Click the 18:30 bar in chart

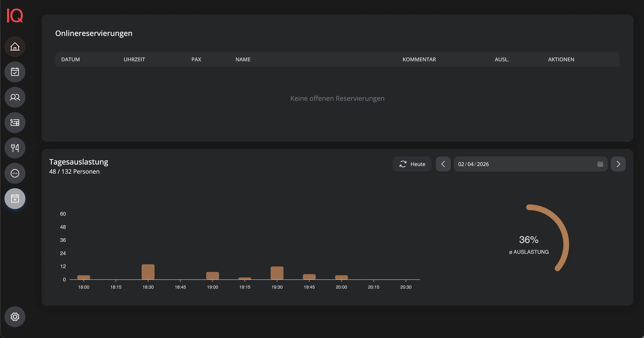(x=148, y=272)
